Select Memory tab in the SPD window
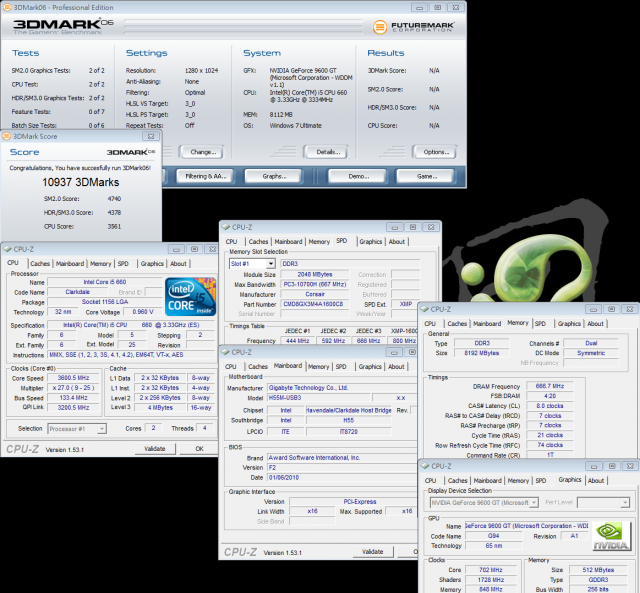 pyautogui.click(x=319, y=242)
